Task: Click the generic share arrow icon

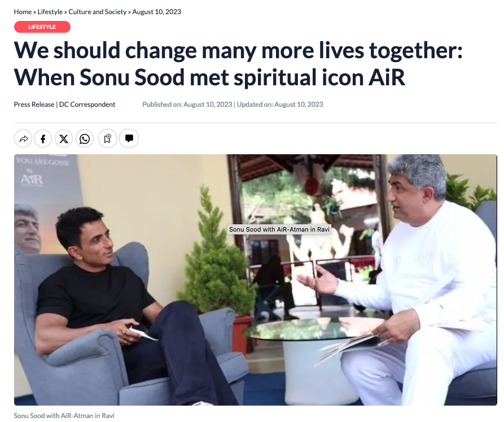Action: (x=23, y=138)
